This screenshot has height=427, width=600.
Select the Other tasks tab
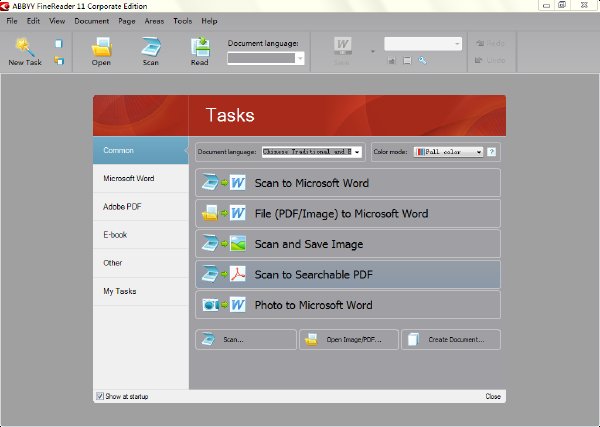coord(140,263)
